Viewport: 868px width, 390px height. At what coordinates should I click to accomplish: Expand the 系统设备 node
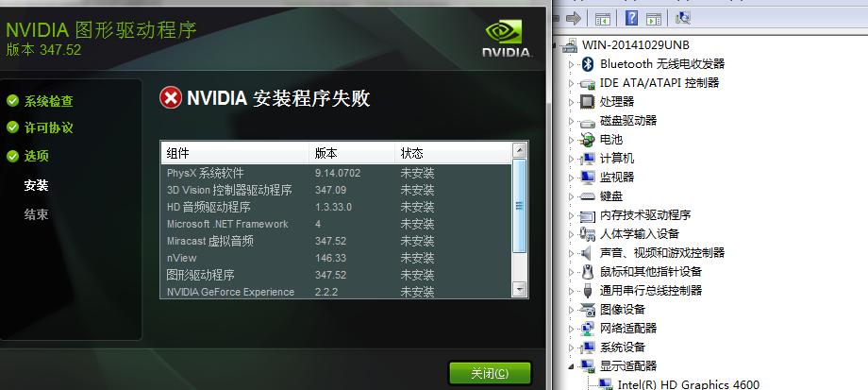pyautogui.click(x=572, y=348)
